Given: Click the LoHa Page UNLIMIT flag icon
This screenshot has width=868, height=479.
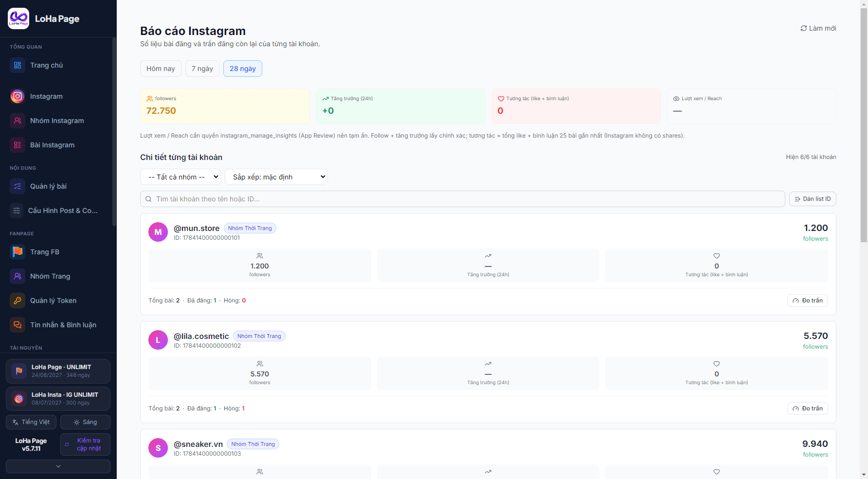Looking at the screenshot, I should pos(19,371).
